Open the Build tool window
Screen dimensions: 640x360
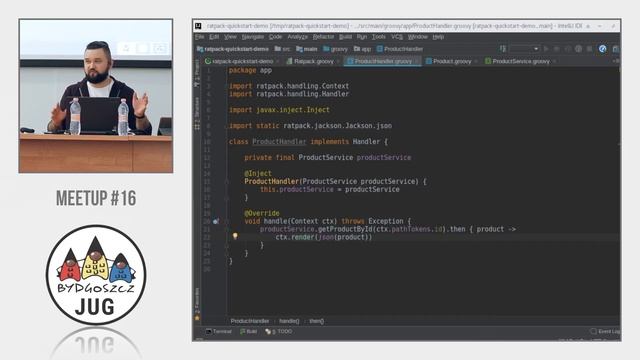click(x=249, y=331)
